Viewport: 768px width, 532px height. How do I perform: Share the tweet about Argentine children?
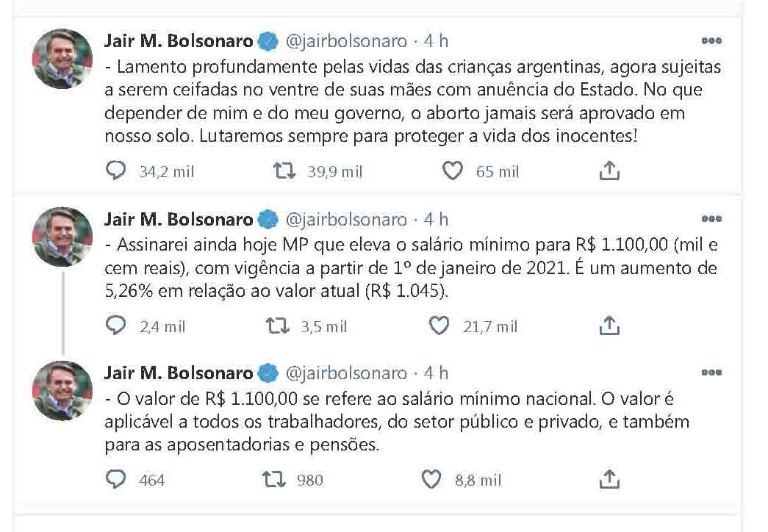click(609, 171)
